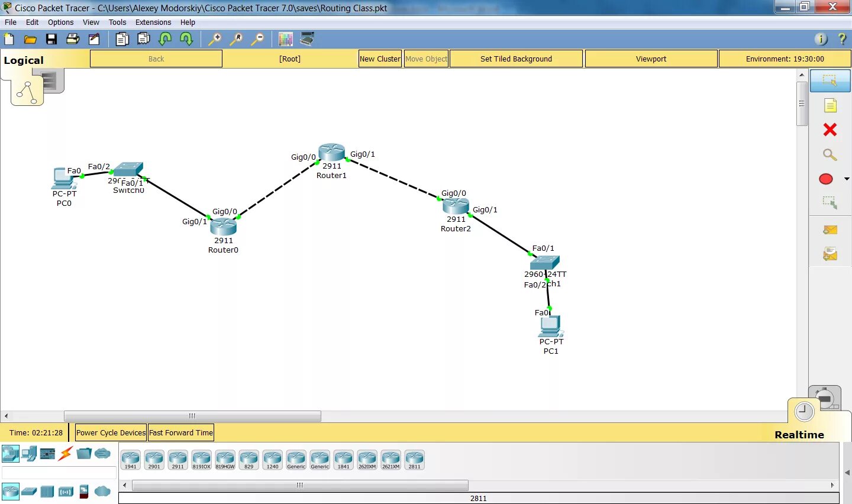Screen dimensions: 852x504
Task: Reset zoom using the magnifier R icon
Action: (236, 40)
